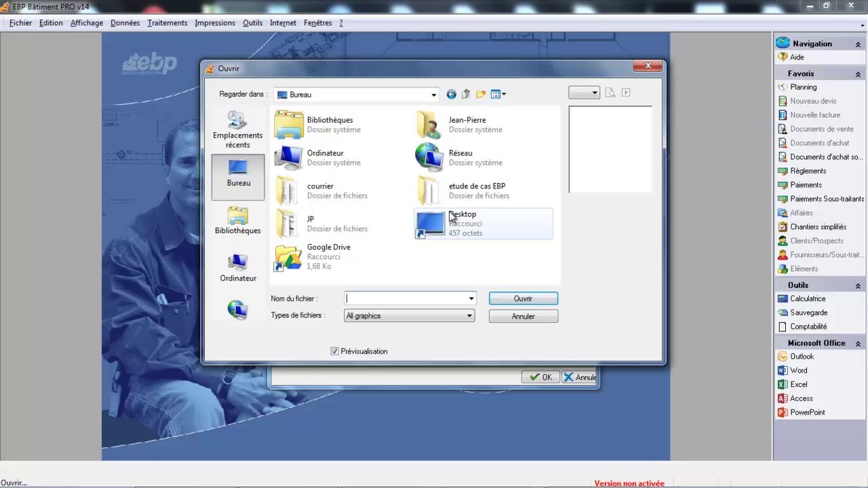
Task: Open the Traitements menu
Action: (167, 23)
